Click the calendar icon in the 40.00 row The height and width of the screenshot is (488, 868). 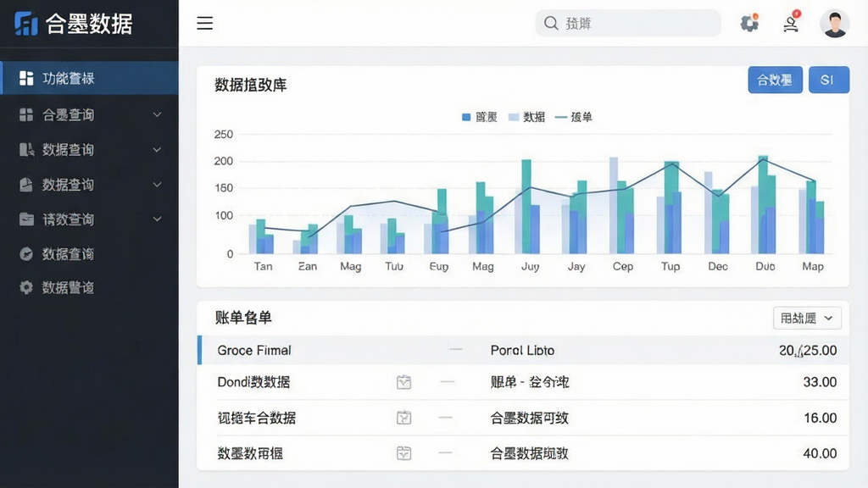click(404, 453)
